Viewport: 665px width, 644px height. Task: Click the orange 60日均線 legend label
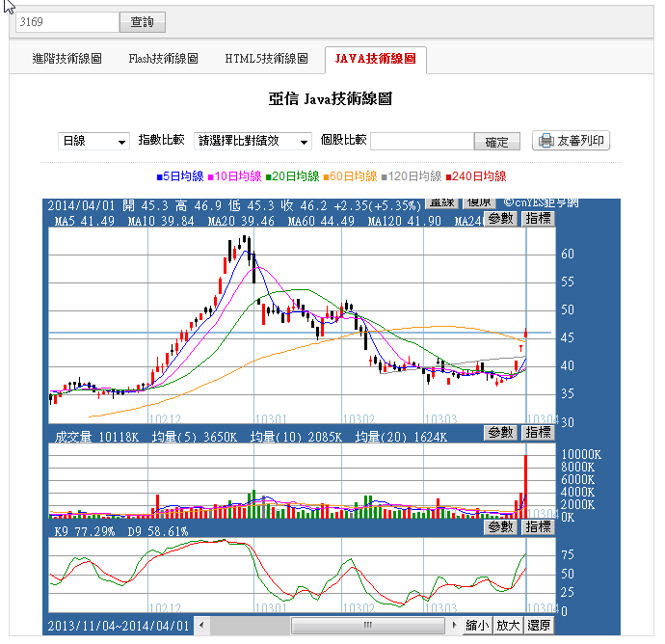coord(352,176)
